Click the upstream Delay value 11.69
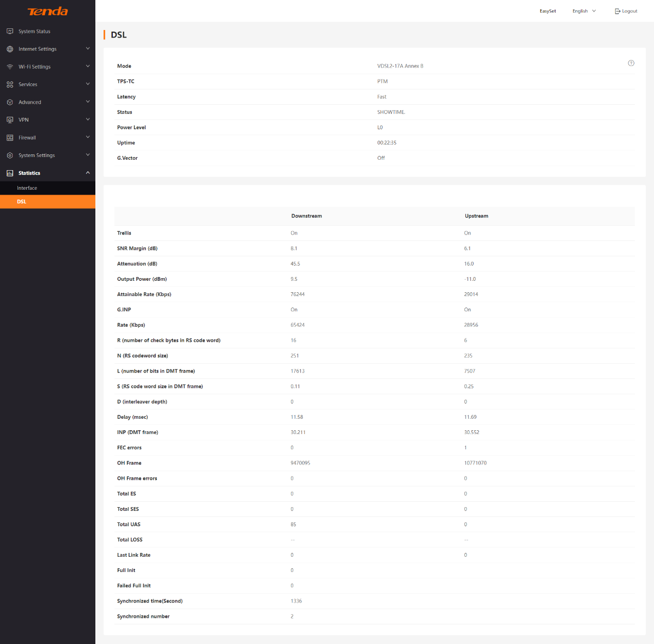Screen dimensions: 654x644 [470, 417]
